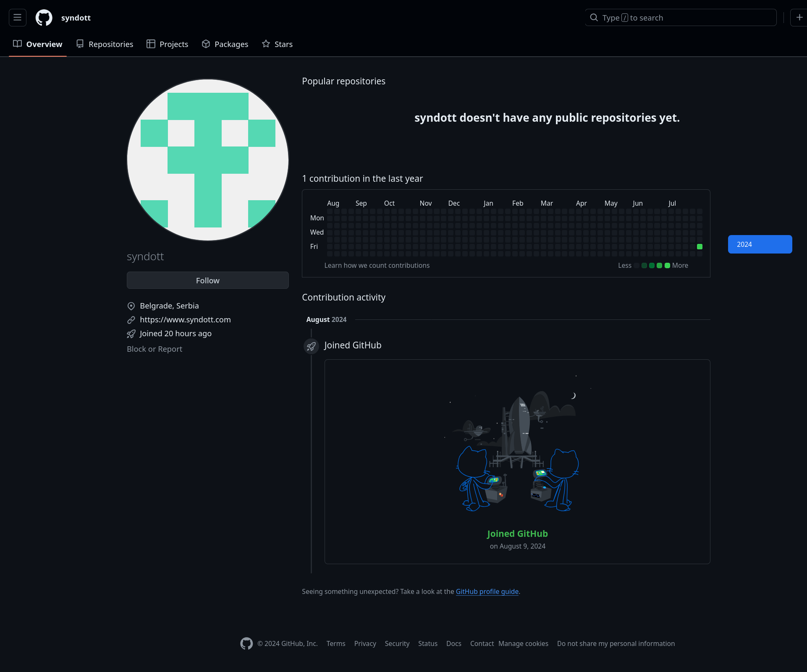Focus the 'Type / to search' field

pos(681,18)
